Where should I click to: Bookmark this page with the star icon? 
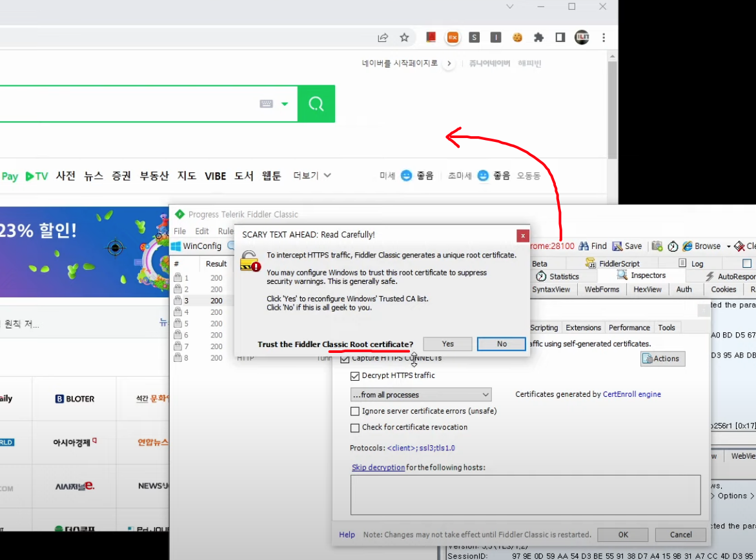[405, 37]
